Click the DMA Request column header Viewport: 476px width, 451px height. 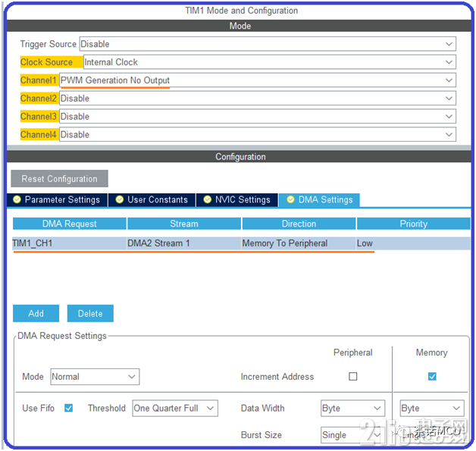[x=70, y=224]
